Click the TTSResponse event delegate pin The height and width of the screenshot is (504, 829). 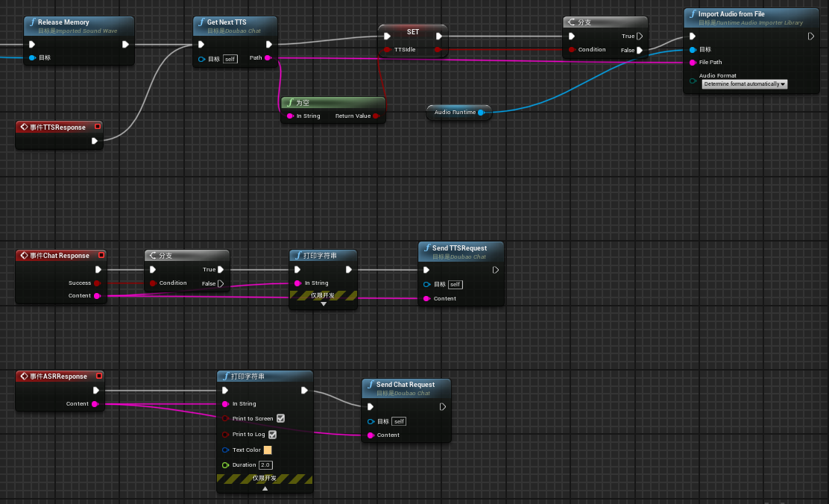click(x=97, y=127)
